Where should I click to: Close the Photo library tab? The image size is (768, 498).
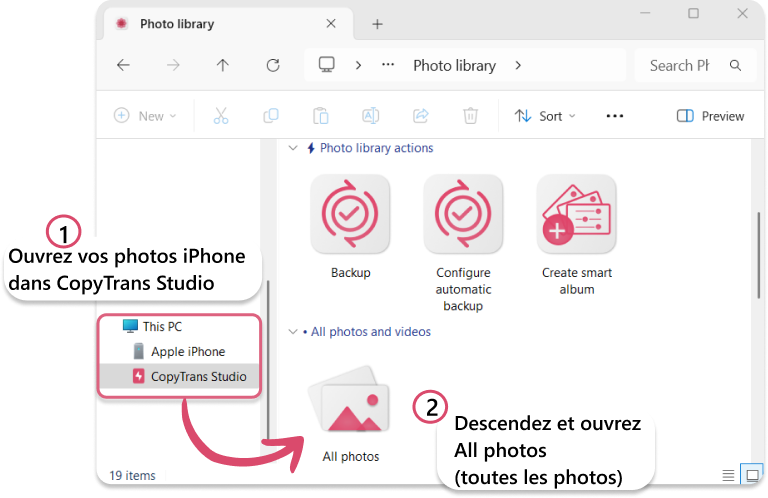(331, 24)
